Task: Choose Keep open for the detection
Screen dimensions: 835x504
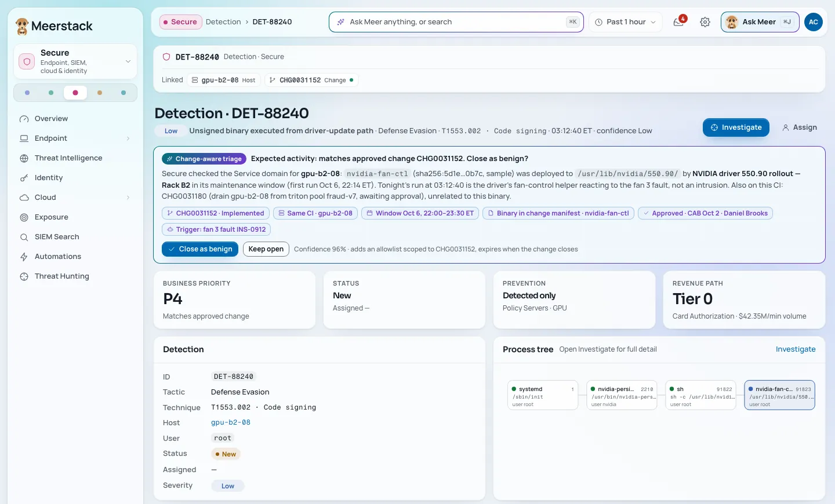Action: [x=266, y=249]
